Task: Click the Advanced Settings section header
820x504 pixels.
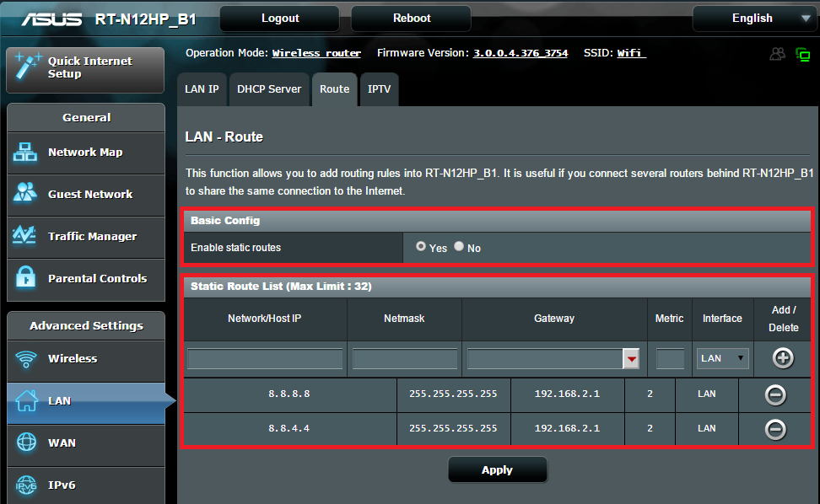Action: 86,326
